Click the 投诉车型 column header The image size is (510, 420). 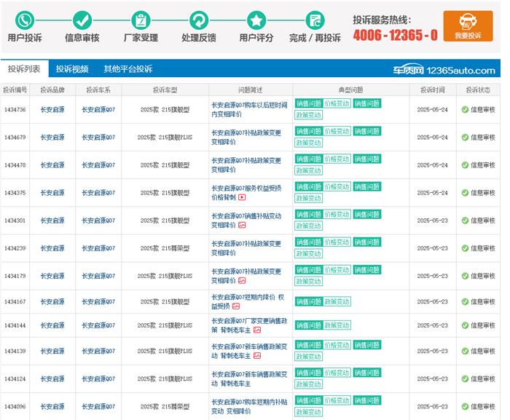coord(165,90)
